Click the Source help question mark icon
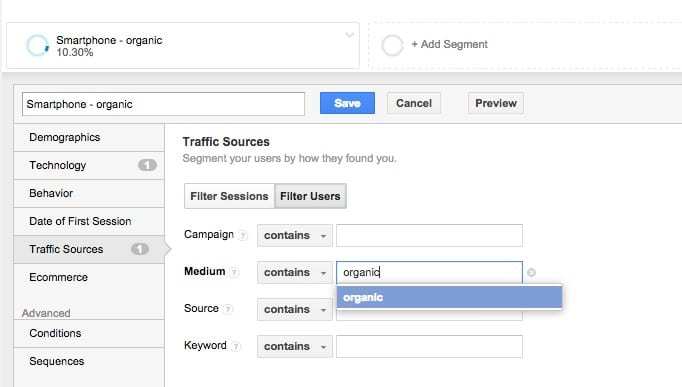The width and height of the screenshot is (682, 387). (227, 309)
